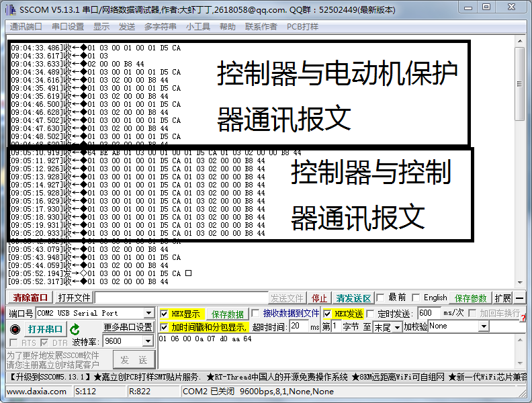Click the 600 ms/次 interval field
Viewport: 532px width, 403px height.
[429, 313]
